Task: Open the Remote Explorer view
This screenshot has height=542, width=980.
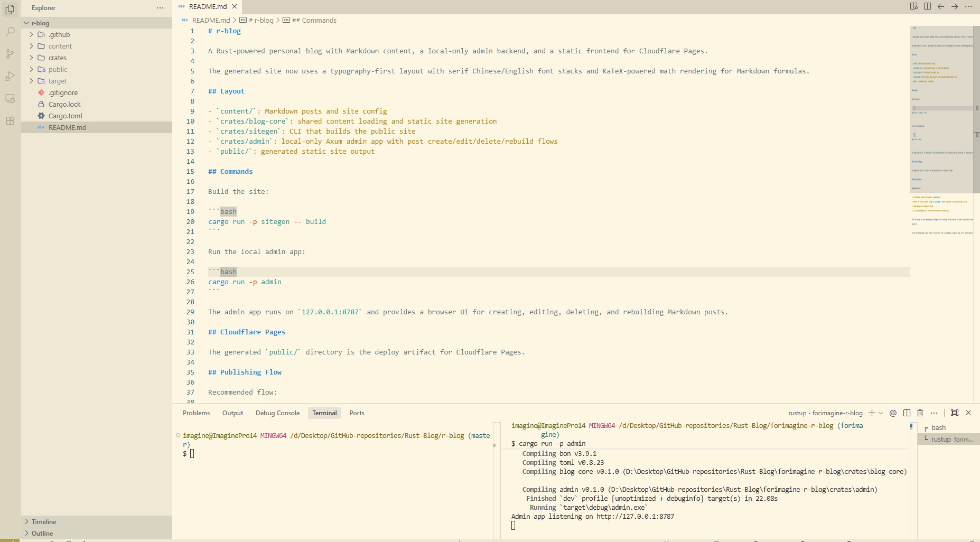Action: coord(10,98)
